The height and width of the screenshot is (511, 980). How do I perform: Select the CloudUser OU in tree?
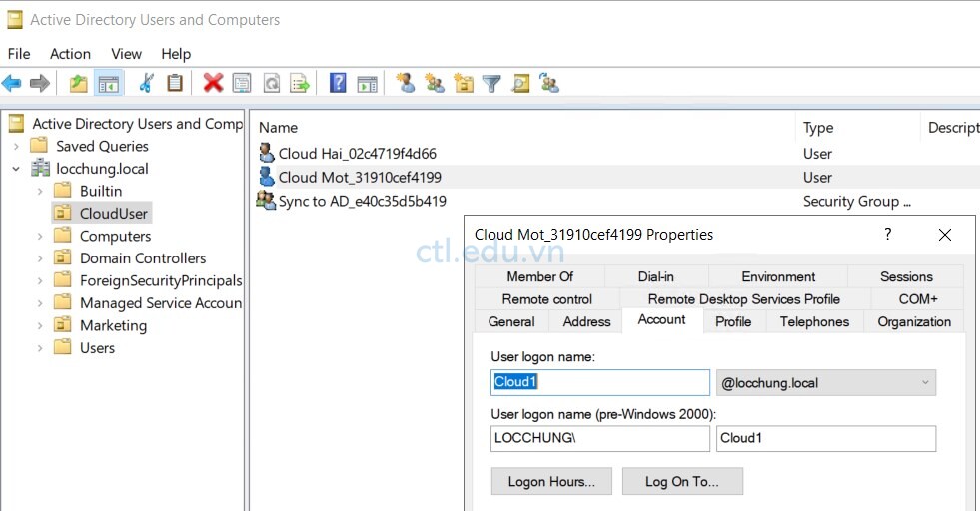113,213
